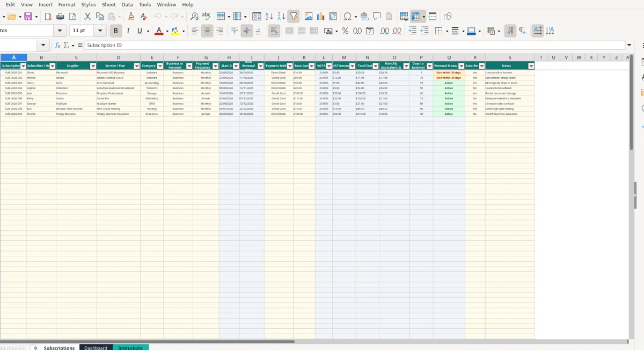Expand the Name Box dropdown

(x=43, y=46)
